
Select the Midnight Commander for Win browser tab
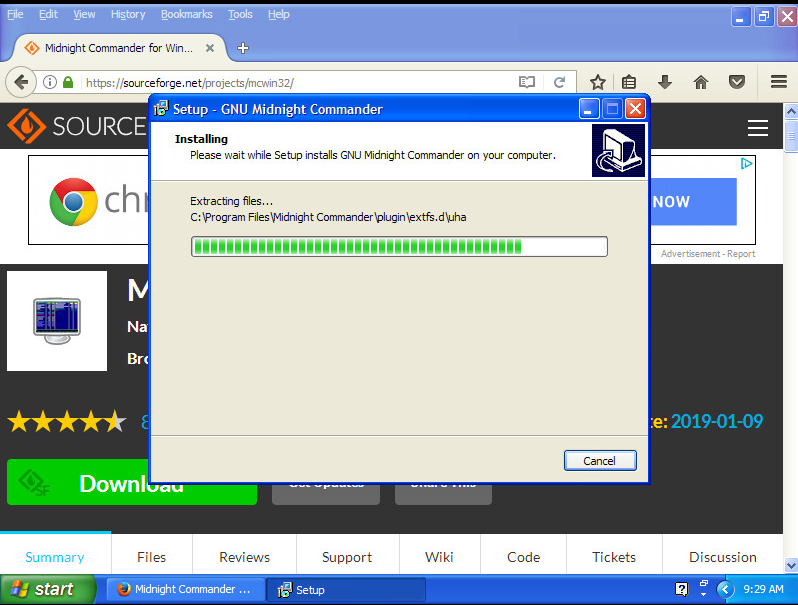[118, 48]
